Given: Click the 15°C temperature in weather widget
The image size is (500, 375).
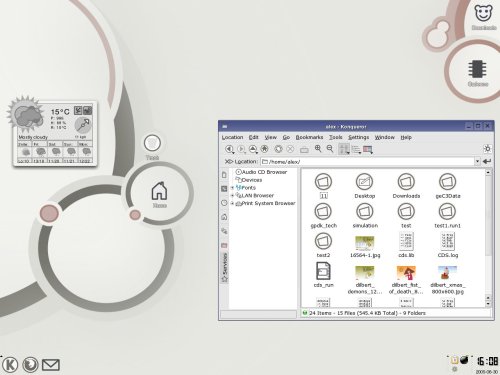Looking at the screenshot, I should tap(60, 112).
